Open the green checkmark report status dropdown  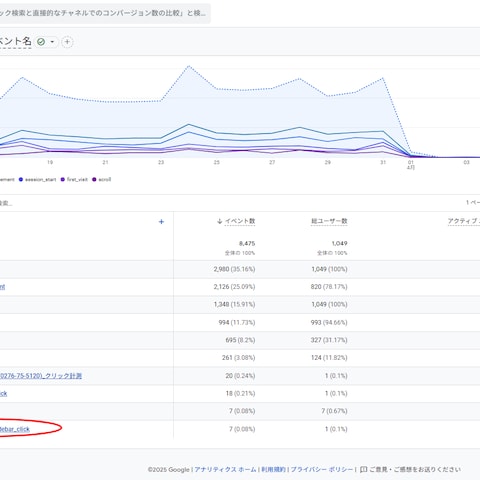[46, 42]
